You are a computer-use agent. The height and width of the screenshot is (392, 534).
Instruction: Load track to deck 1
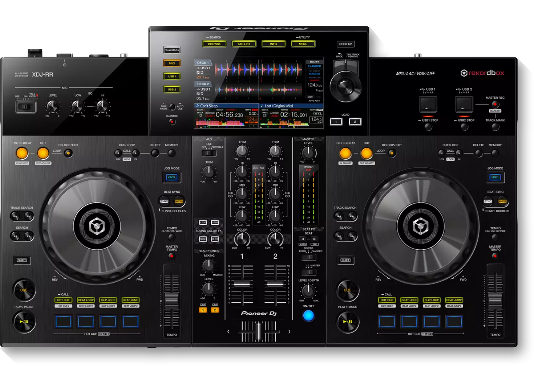[336, 122]
